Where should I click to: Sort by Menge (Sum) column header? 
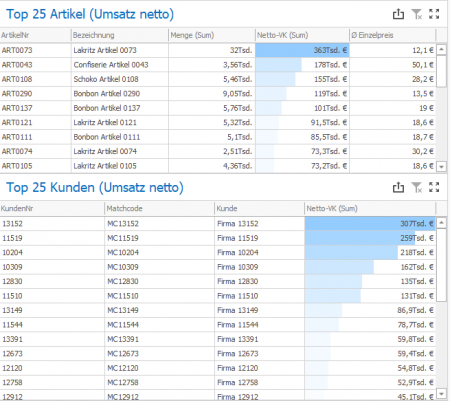pyautogui.click(x=211, y=35)
